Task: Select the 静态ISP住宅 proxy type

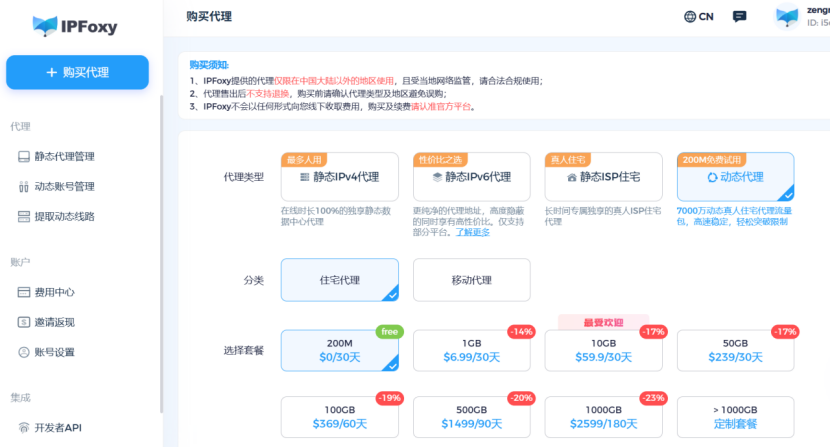Action: [603, 177]
